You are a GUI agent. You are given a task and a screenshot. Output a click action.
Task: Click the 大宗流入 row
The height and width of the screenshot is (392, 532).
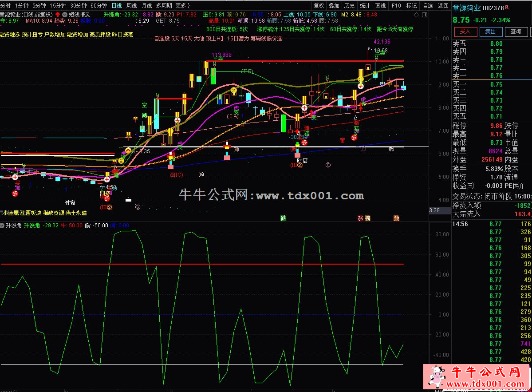tap(492, 214)
